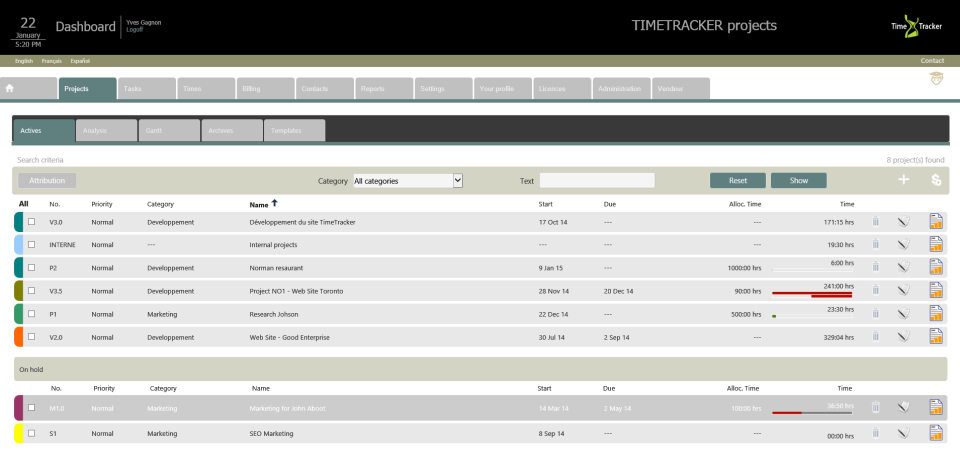960x455 pixels.
Task: Select checkbox for project V2.0
Action: pos(31,336)
